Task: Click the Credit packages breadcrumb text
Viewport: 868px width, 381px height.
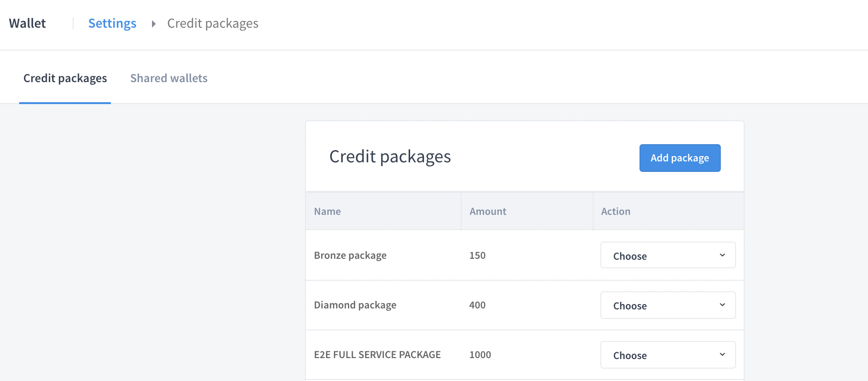Action: point(213,23)
